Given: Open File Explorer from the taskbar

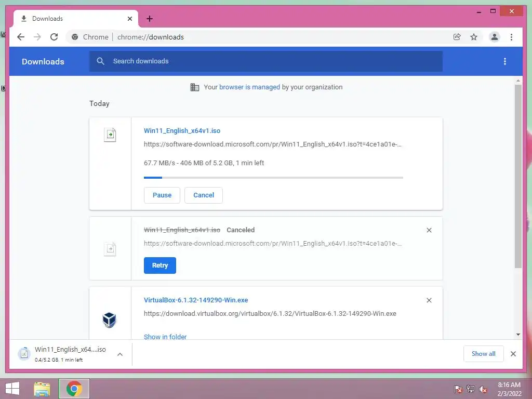Looking at the screenshot, I should (42, 389).
